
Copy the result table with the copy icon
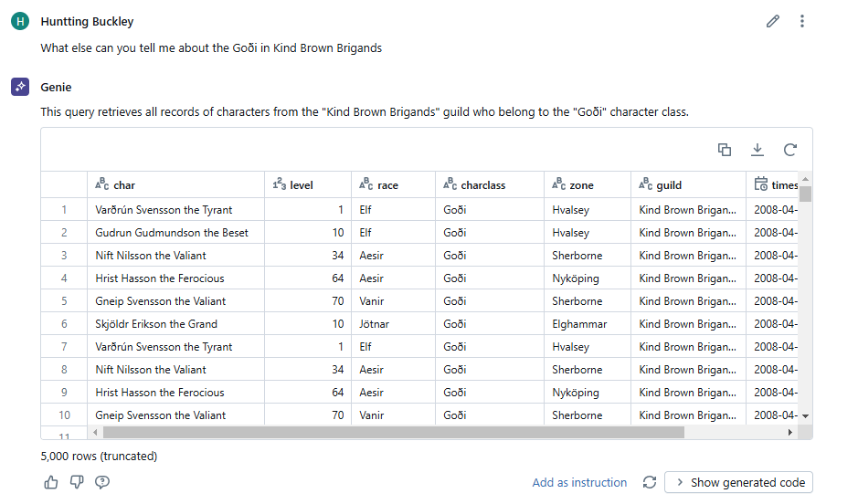725,150
